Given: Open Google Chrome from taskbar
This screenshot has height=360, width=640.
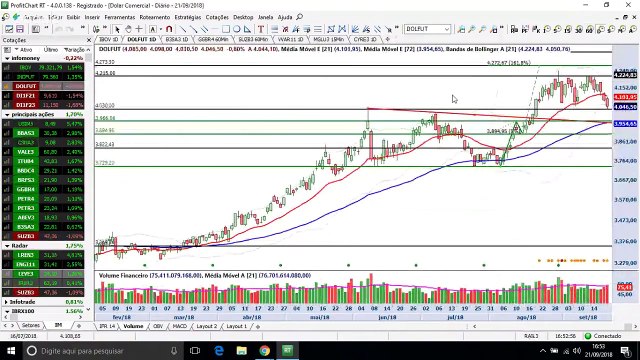Looking at the screenshot, I should tap(264, 351).
